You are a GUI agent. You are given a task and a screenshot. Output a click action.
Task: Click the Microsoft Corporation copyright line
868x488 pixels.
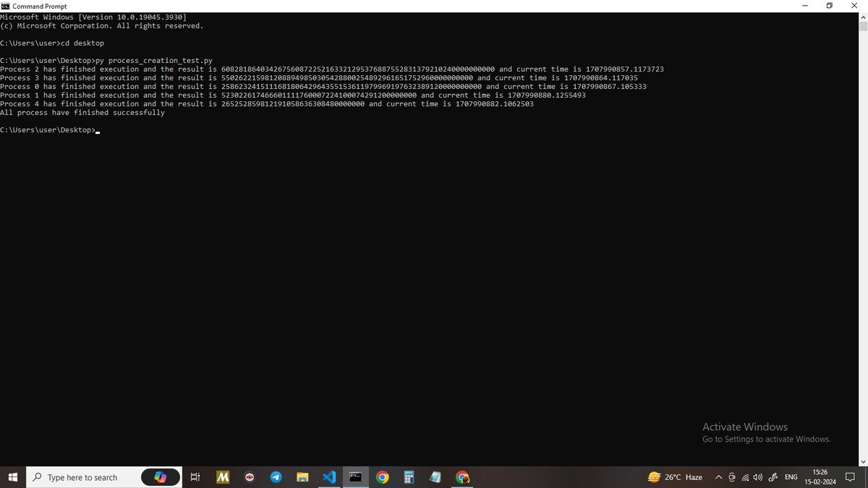point(102,26)
